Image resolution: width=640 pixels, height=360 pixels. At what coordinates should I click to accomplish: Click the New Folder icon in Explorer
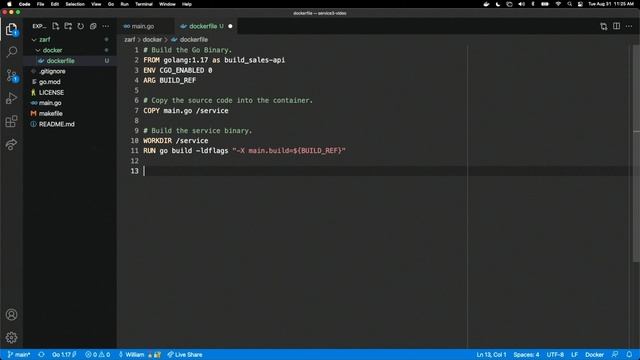tap(68, 26)
